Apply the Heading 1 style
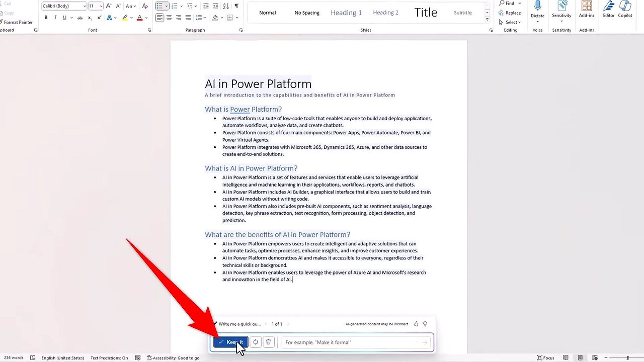 click(x=346, y=13)
